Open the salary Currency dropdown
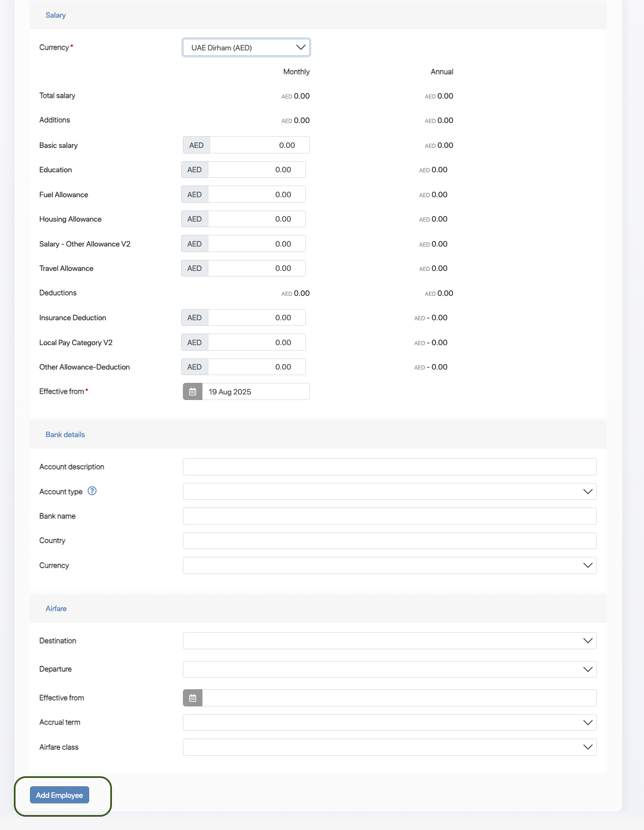The height and width of the screenshot is (830, 644). pyautogui.click(x=246, y=48)
